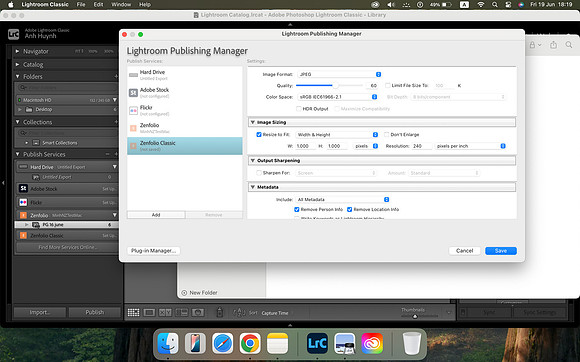This screenshot has width=580, height=362.
Task: Open Trash in the Dock
Action: 412,343
